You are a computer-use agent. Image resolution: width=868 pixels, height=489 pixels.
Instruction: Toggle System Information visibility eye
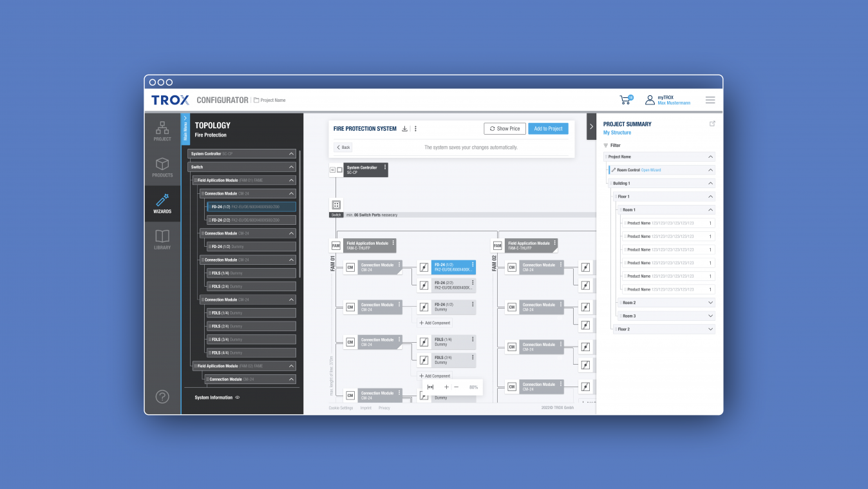point(237,398)
